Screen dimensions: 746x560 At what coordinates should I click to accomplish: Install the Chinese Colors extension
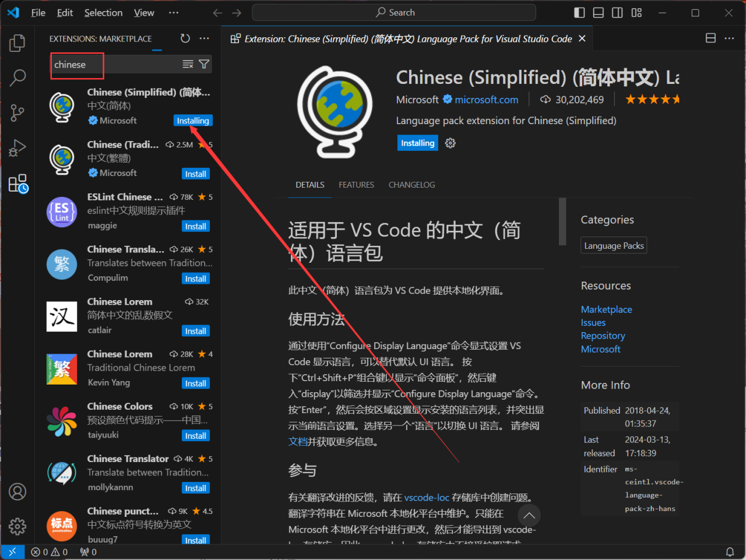(196, 436)
